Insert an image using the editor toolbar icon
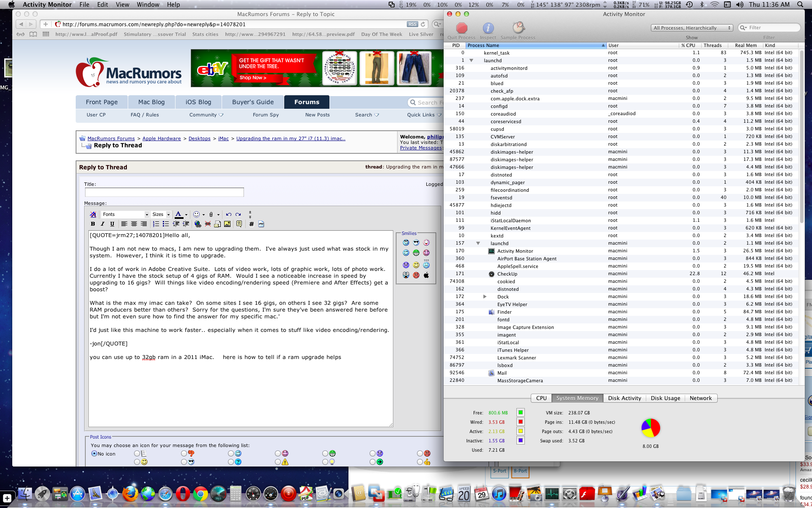The height and width of the screenshot is (508, 812). pyautogui.click(x=228, y=224)
